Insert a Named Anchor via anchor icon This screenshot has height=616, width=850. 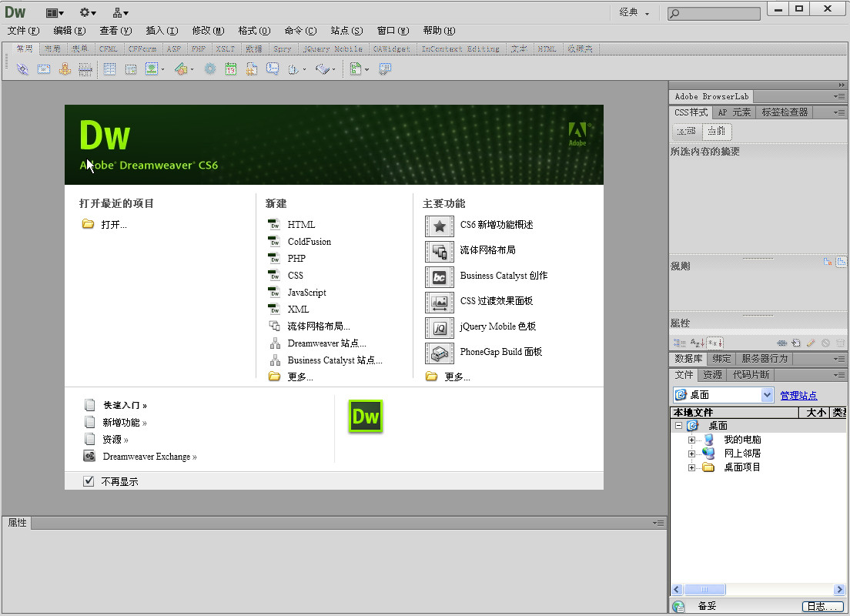[65, 69]
